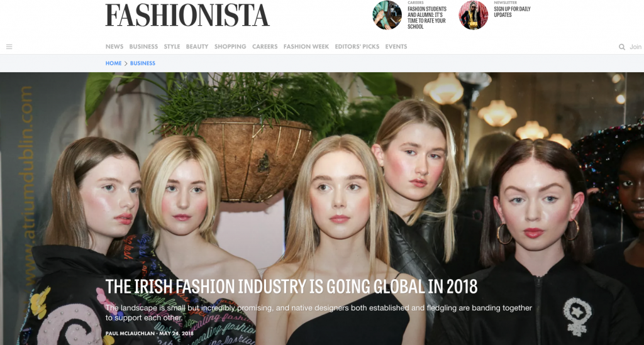The image size is (644, 345).
Task: Visit the Fashion Week section
Action: tap(306, 47)
